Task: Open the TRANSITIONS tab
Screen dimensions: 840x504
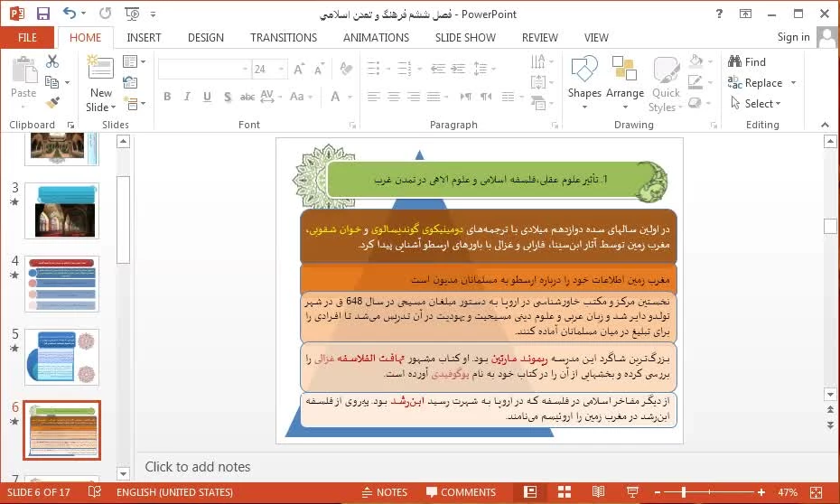Action: [x=284, y=38]
